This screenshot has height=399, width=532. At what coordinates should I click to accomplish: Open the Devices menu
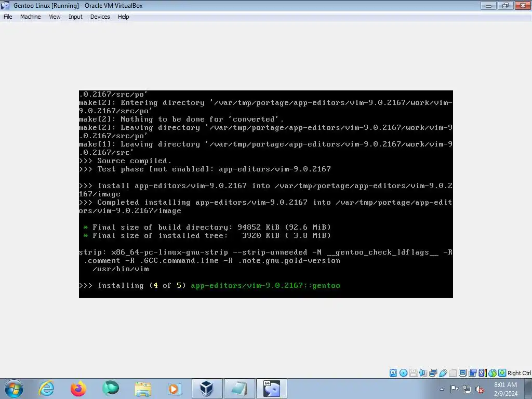tap(100, 17)
